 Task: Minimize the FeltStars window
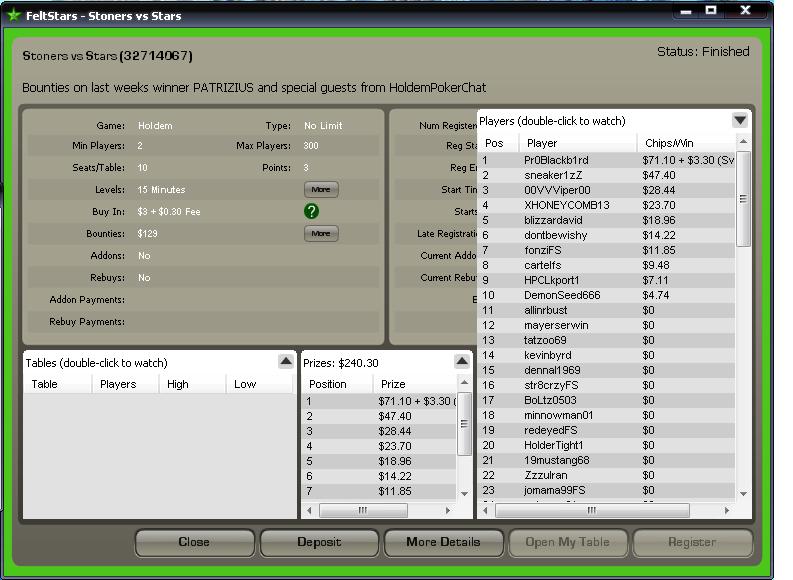pyautogui.click(x=686, y=11)
